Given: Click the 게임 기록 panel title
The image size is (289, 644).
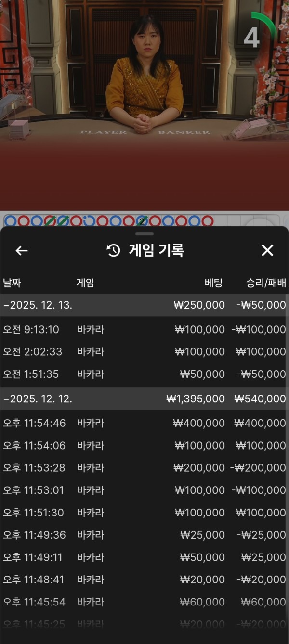Looking at the screenshot, I should pos(157,250).
